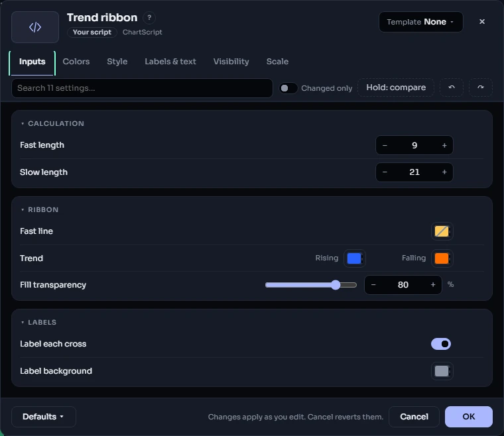Click the Search 11 settings field
Image resolution: width=504 pixels, height=436 pixels.
(142, 88)
